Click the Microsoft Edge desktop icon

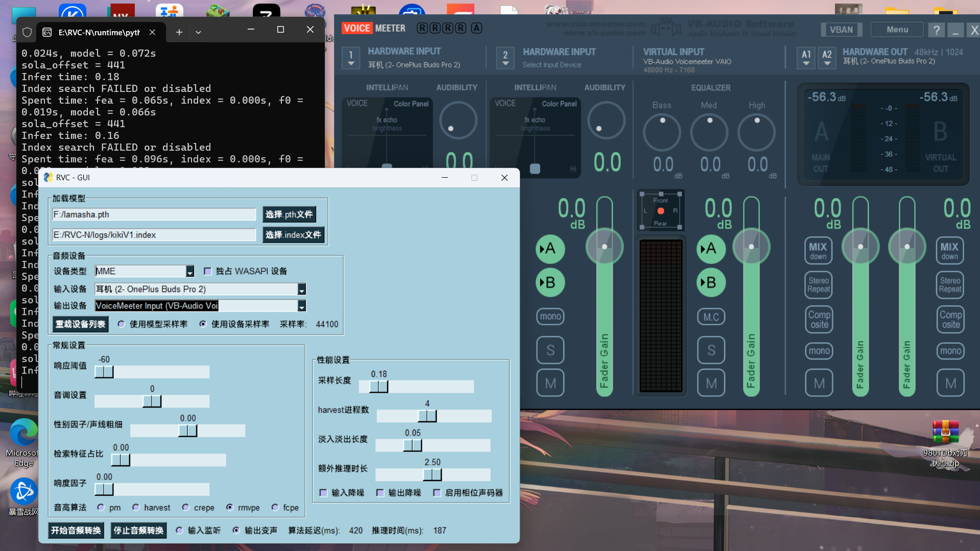[23, 442]
